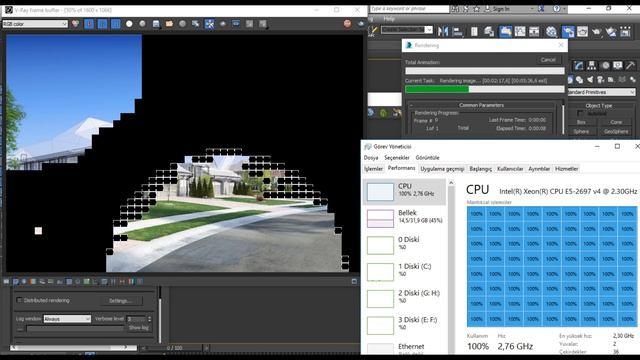The image size is (640, 360).
Task: Open the Motion panel tab icon
Action: (605, 65)
